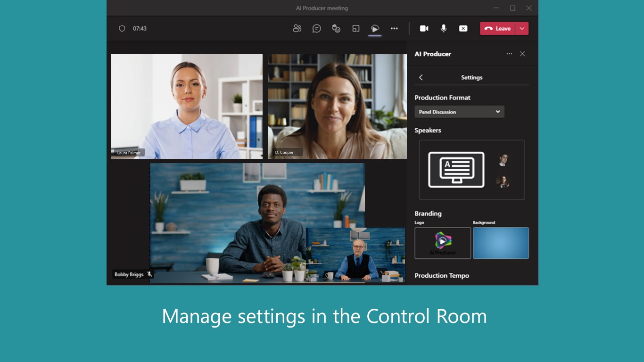Click the Branding section heading
Image resolution: width=644 pixels, height=362 pixels.
(428, 214)
